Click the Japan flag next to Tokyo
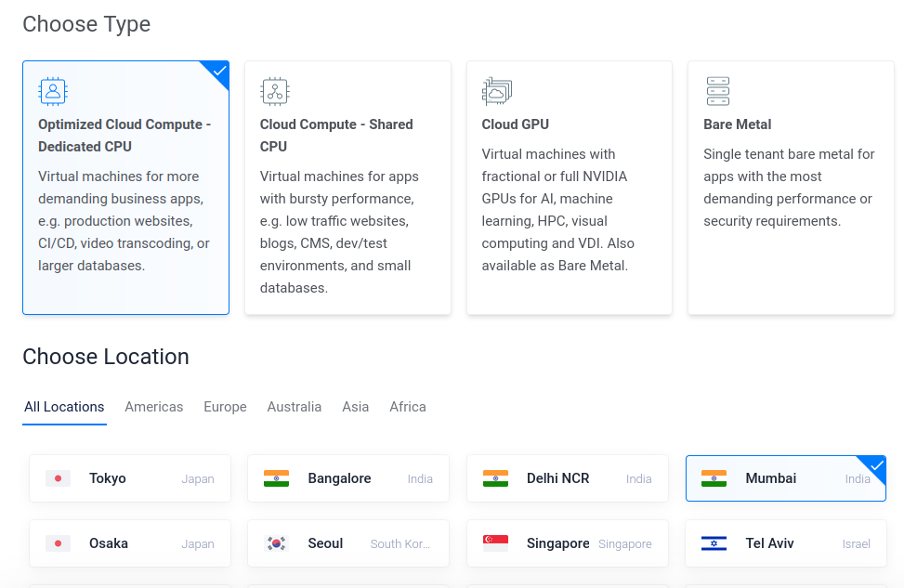904x588 pixels. 58,478
